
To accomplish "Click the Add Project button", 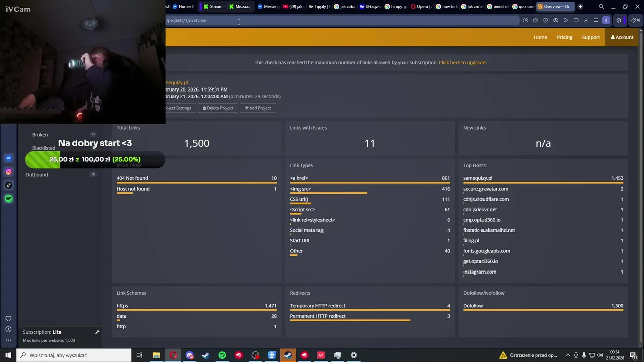I will tap(258, 108).
